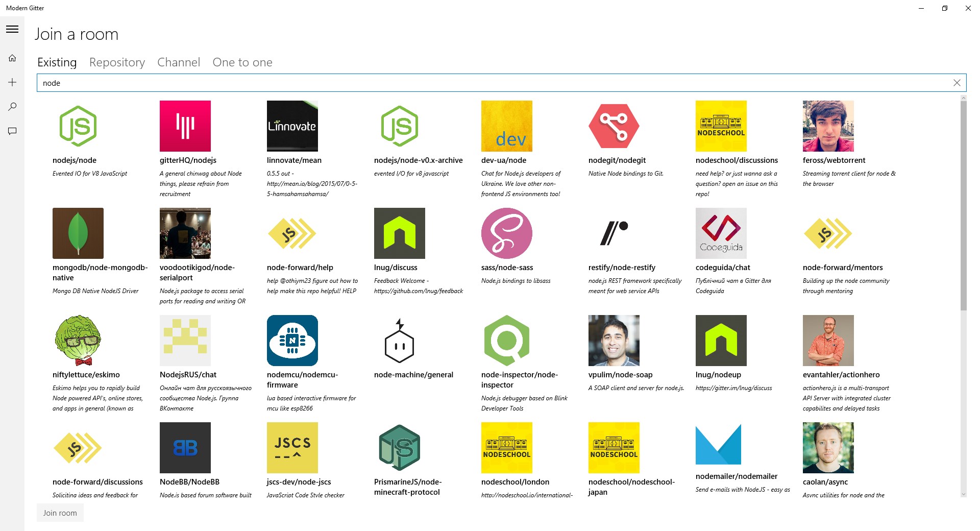Screen dimensions: 980x531
Task: Open the chat bubble icon in sidebar
Action: click(12, 131)
